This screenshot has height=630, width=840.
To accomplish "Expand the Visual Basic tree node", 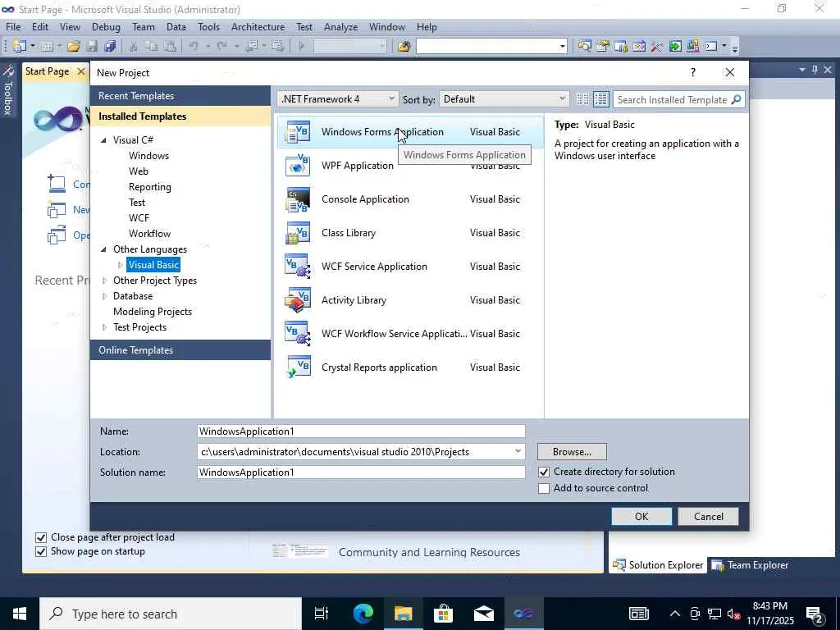I will [x=120, y=265].
